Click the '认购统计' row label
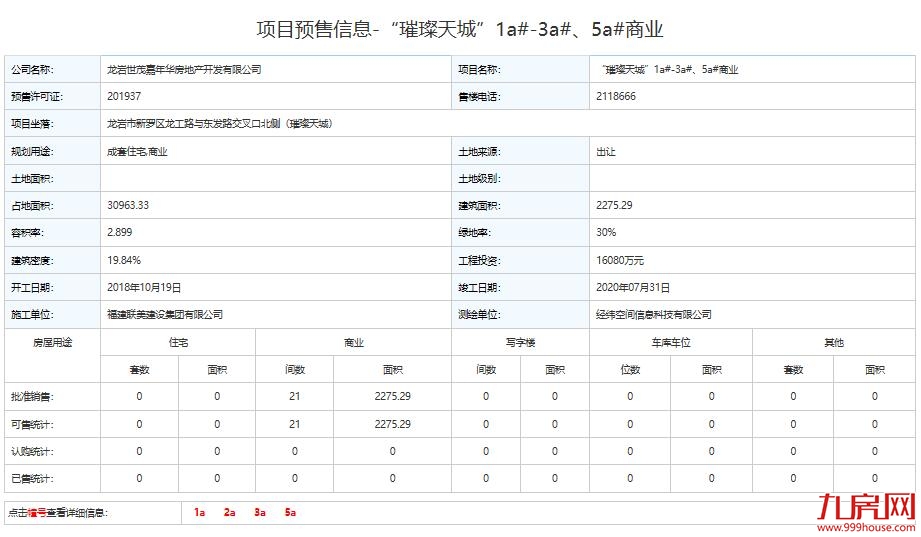Image resolution: width=921 pixels, height=537 pixels. click(32, 451)
